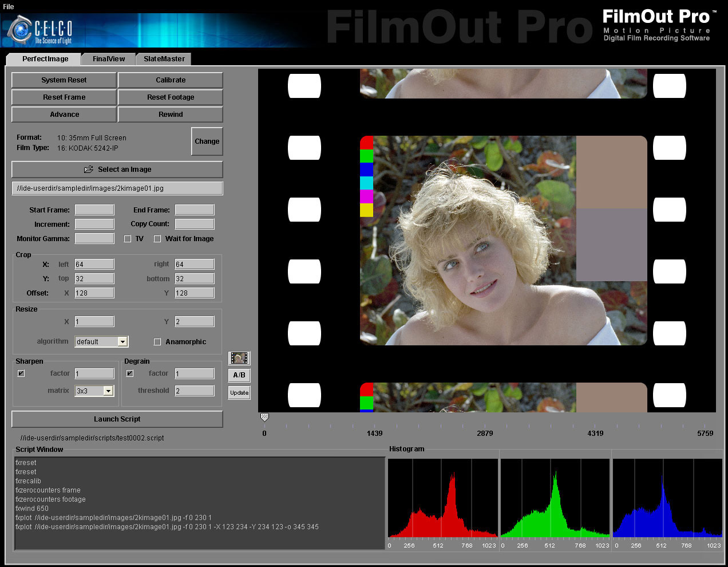
Task: Enable the Anamorphic checkbox
Action: click(157, 342)
